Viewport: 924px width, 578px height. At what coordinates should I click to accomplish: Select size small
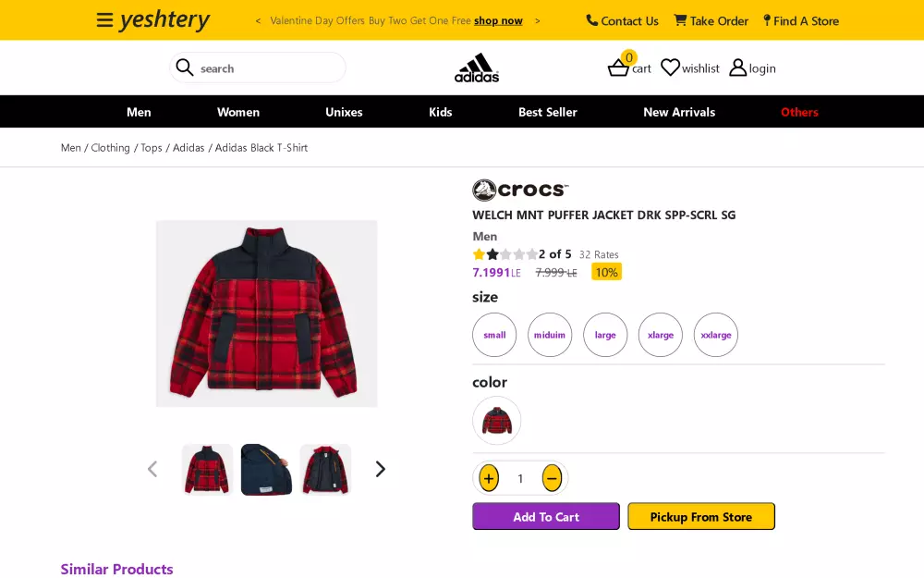click(x=494, y=335)
